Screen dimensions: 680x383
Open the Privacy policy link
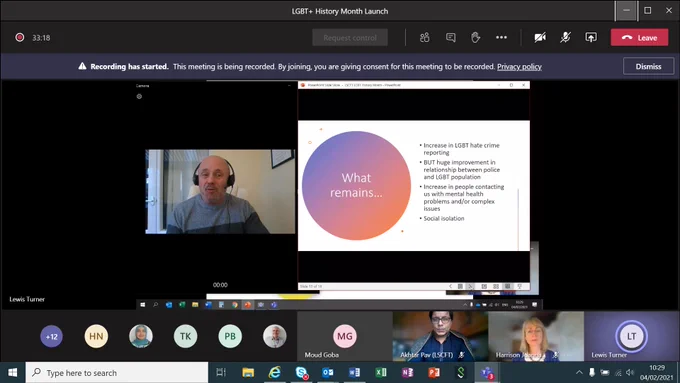point(519,66)
